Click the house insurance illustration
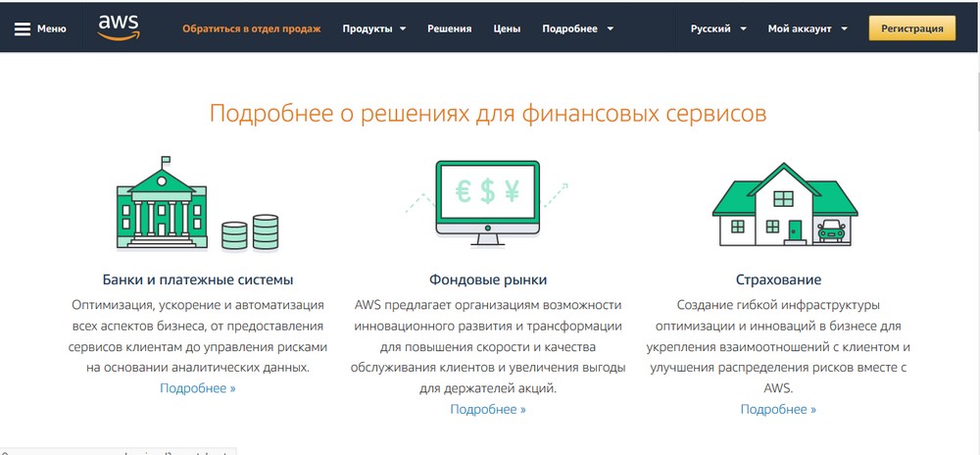Viewport: 980px width, 455px height. (x=784, y=208)
